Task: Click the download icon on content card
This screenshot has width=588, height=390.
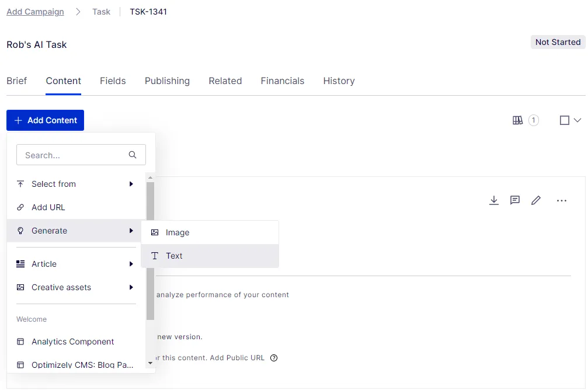Action: [x=494, y=200]
